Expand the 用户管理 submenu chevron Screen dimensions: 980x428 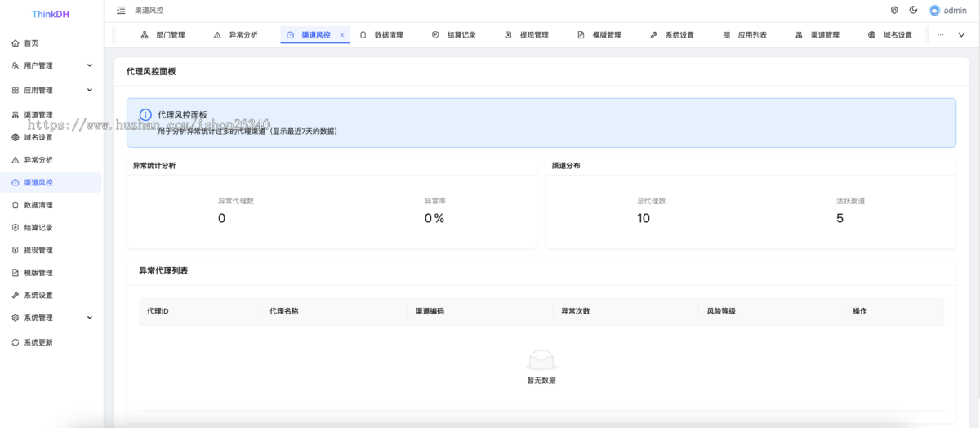pos(90,65)
